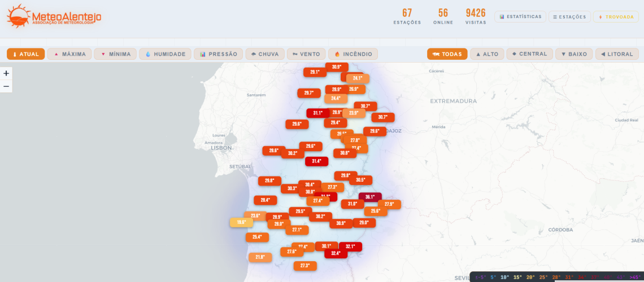Open the 28.4° station marker
Screen dimensions: 644x282
click(x=266, y=200)
